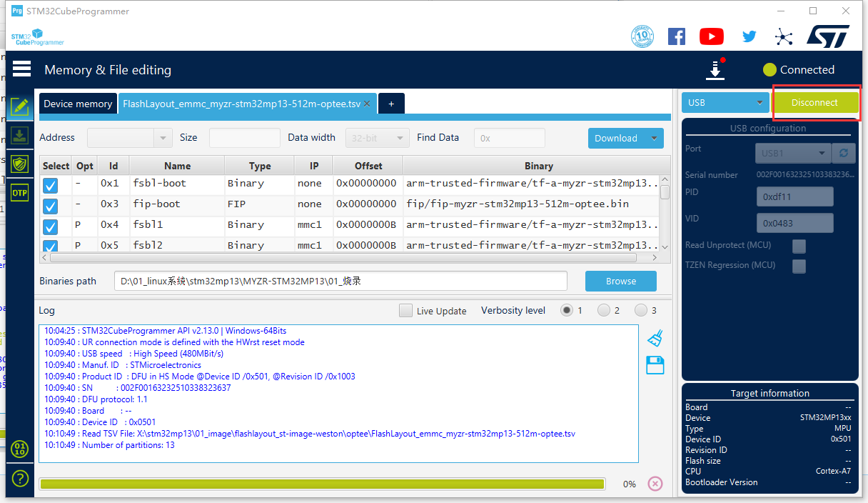Toggle Read Unprotect (MCU) checkbox
The height and width of the screenshot is (503, 868).
799,246
